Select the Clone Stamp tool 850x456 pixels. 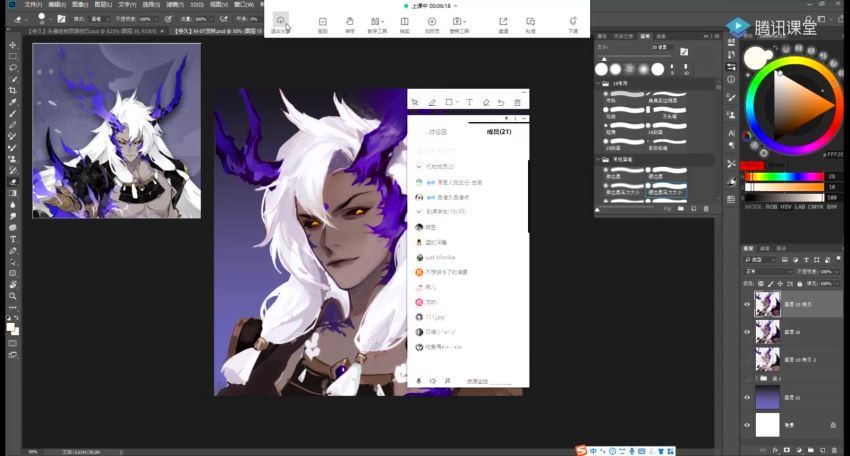pos(12,159)
